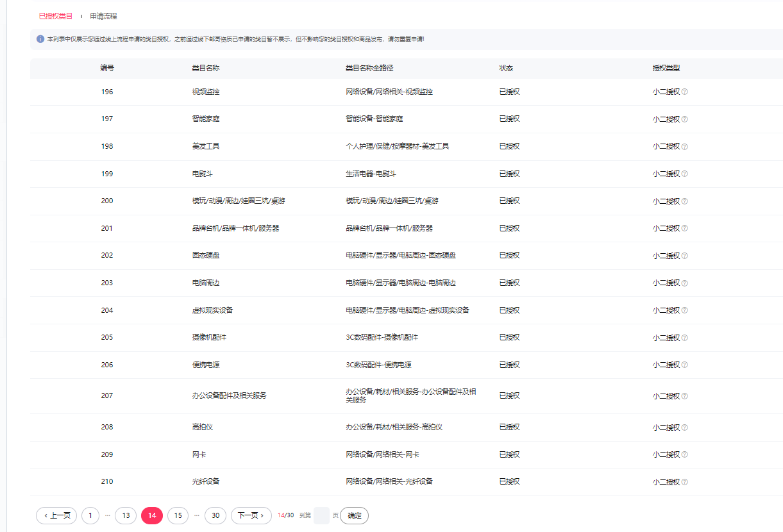
Task: Click help icon beside 小二授权 in row 202
Action: click(685, 256)
